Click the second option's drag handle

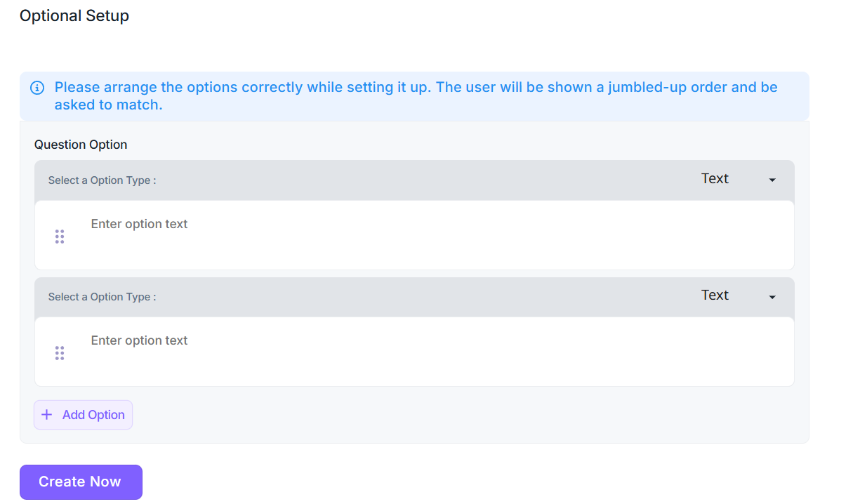60,353
